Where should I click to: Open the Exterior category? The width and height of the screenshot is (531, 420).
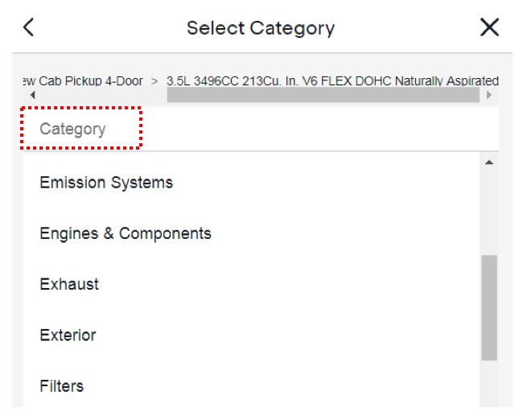pos(68,335)
